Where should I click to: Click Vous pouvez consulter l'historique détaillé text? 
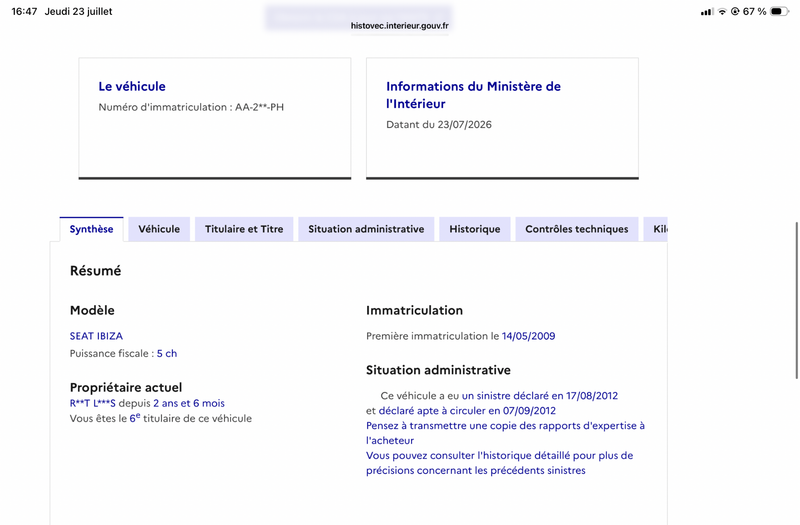tap(499, 463)
